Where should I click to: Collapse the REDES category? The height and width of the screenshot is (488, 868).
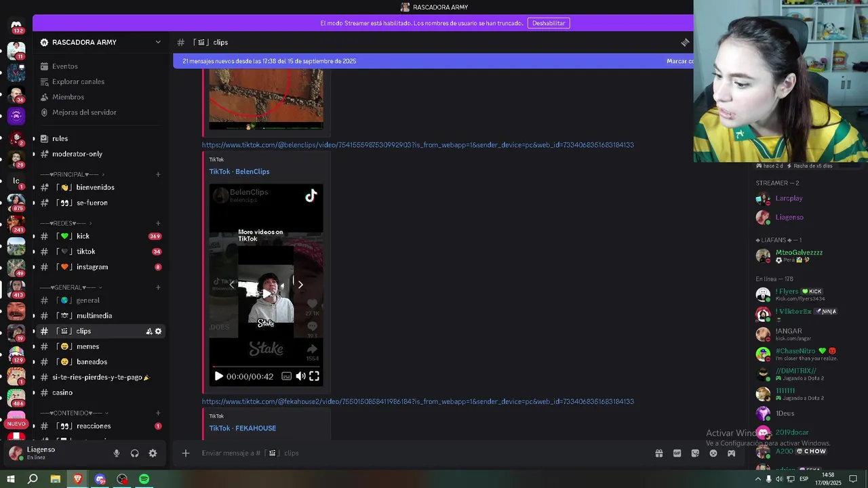point(66,224)
